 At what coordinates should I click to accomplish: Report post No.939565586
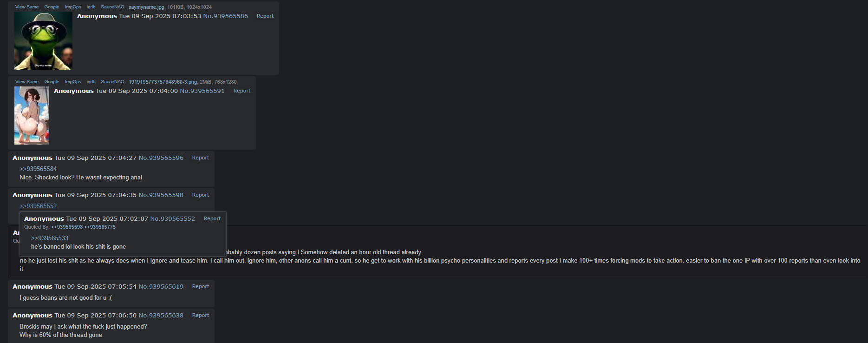click(x=265, y=16)
